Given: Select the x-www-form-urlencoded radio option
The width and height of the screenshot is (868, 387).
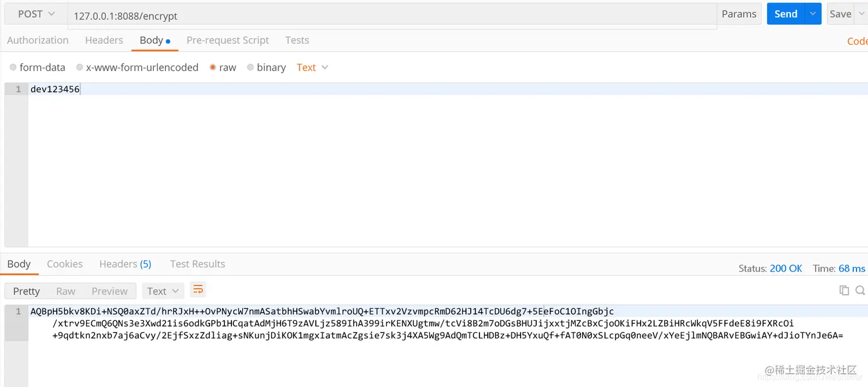Looking at the screenshot, I should (137, 67).
